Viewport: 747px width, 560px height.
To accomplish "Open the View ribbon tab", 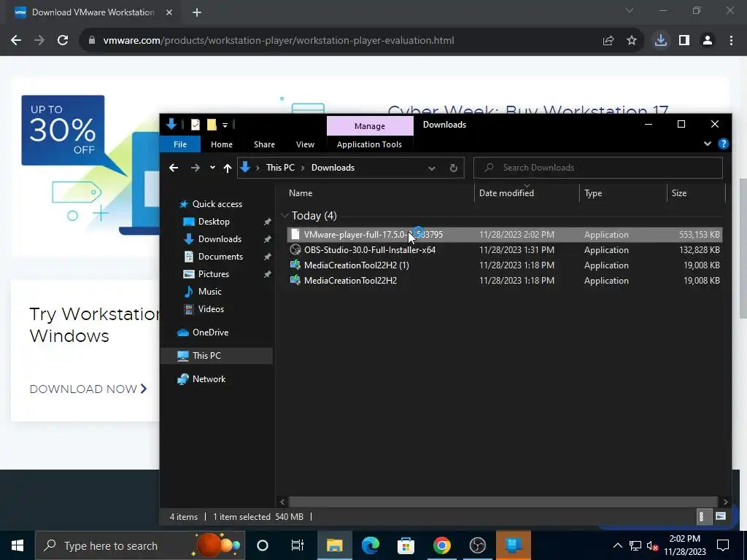I will click(305, 144).
